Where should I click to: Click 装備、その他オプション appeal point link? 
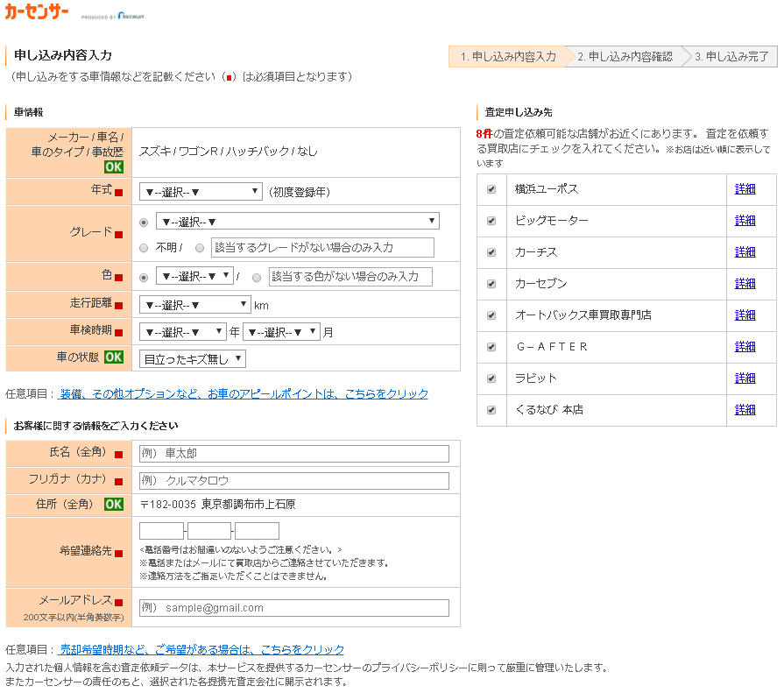tap(244, 394)
